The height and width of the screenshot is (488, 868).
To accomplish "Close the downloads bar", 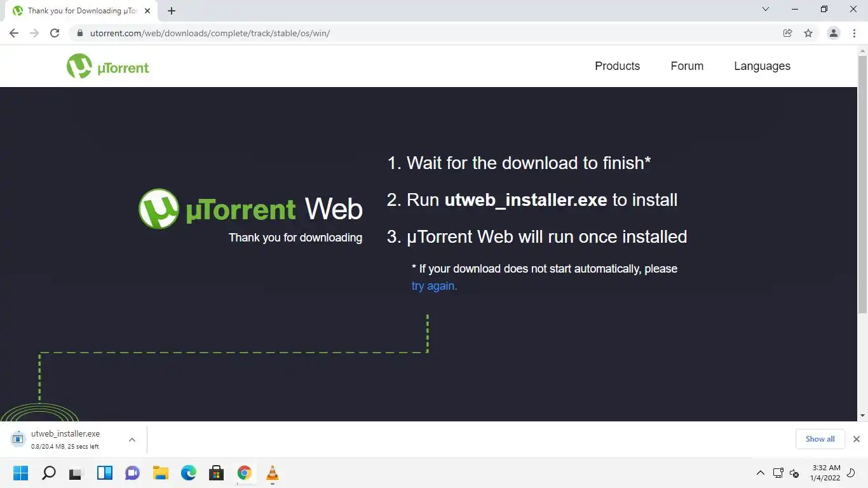I will pos(856,439).
